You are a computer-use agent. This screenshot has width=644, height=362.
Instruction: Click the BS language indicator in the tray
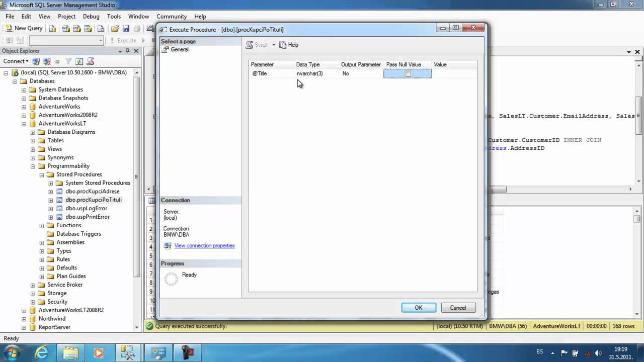[540, 352]
